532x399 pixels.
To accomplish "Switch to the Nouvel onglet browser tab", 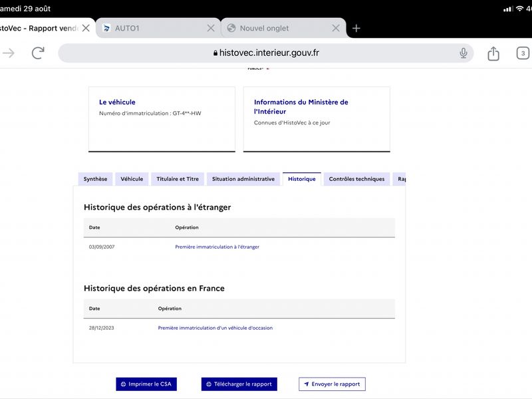I will (283, 28).
